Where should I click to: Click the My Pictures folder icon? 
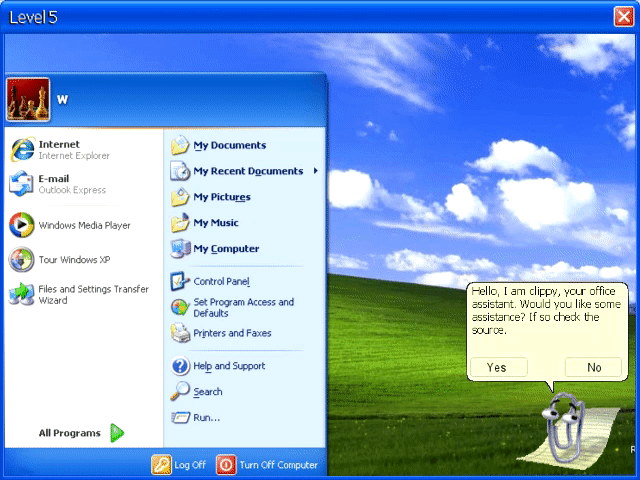click(x=180, y=197)
